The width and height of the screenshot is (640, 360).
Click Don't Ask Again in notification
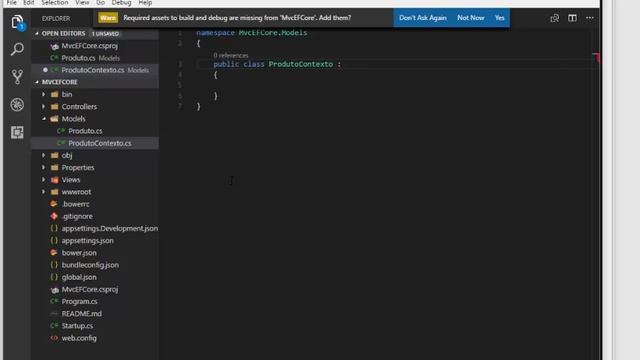422,18
